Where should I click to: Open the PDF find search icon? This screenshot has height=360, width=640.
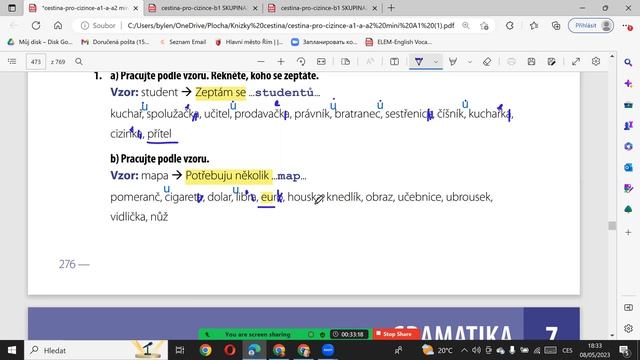click(x=79, y=62)
